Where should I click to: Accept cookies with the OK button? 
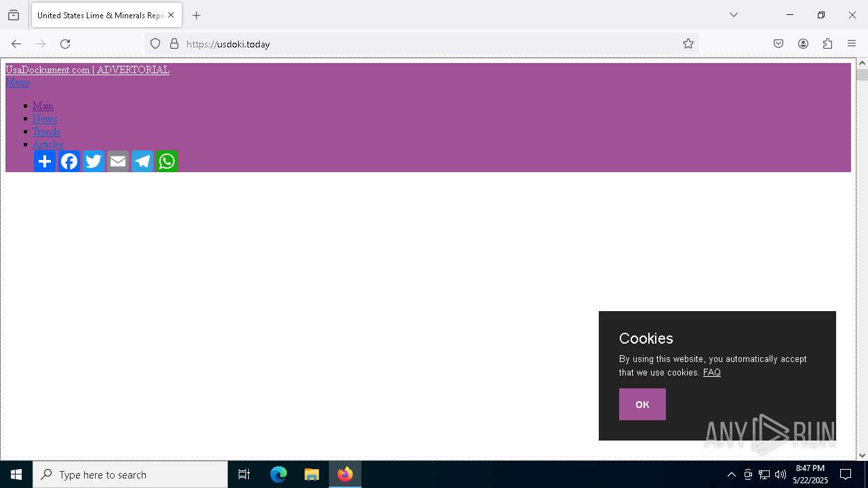(642, 404)
